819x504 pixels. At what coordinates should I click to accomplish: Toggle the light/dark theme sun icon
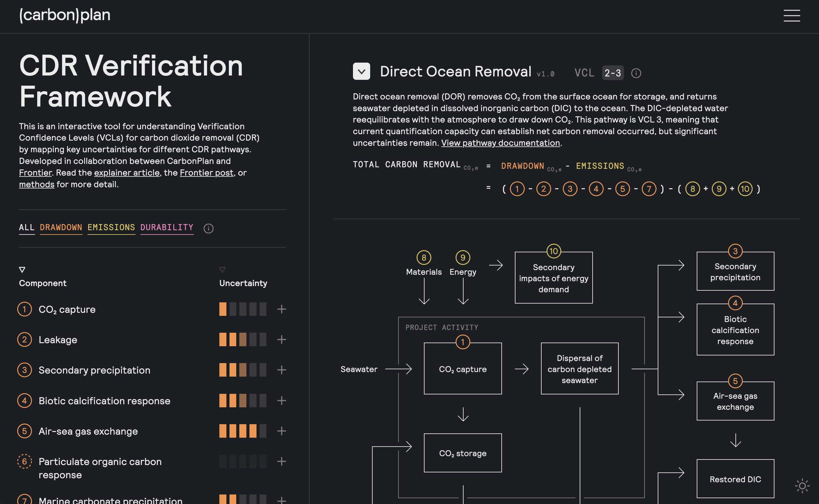(x=802, y=486)
